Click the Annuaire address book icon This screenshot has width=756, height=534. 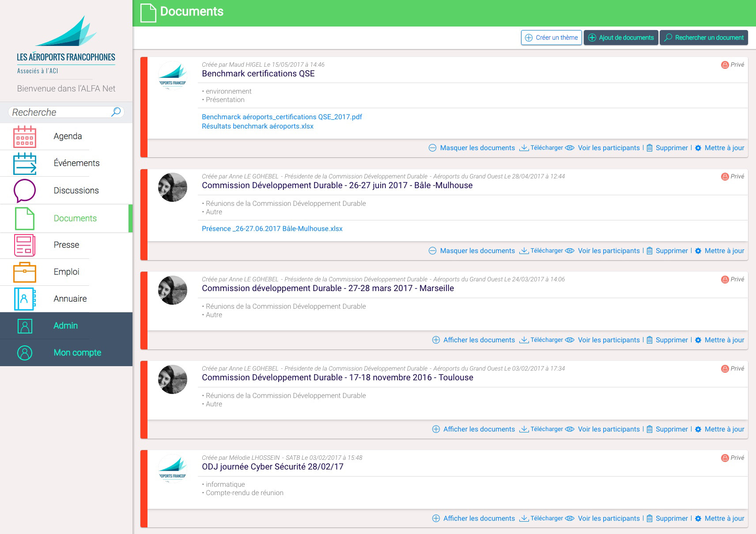tap(25, 299)
